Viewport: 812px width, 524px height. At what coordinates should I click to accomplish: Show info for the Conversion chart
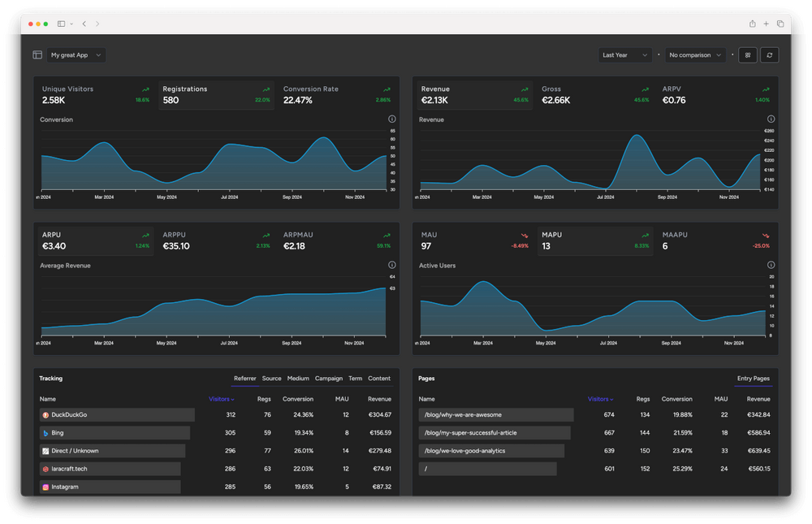point(392,119)
